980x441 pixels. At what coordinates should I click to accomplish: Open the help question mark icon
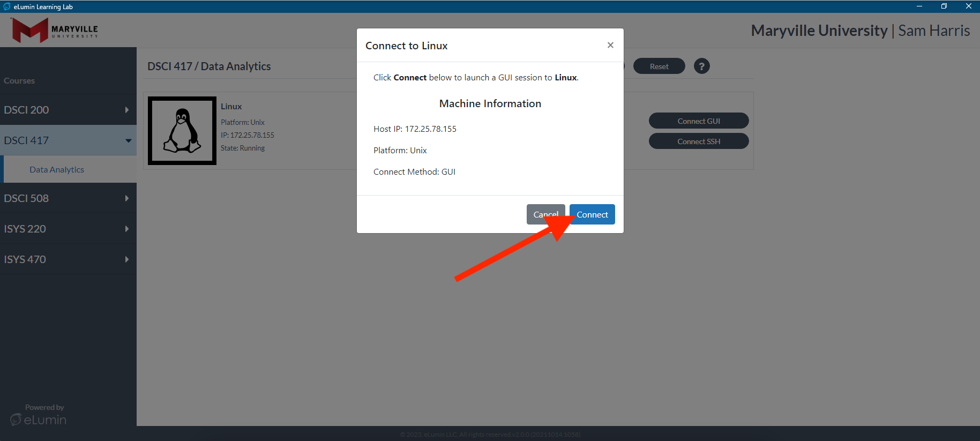[x=702, y=66]
